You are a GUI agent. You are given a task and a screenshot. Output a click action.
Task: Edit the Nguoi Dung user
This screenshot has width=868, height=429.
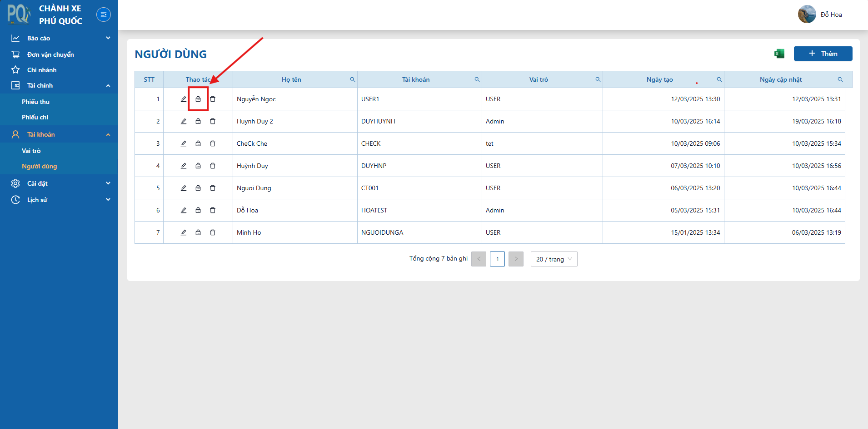pyautogui.click(x=184, y=188)
